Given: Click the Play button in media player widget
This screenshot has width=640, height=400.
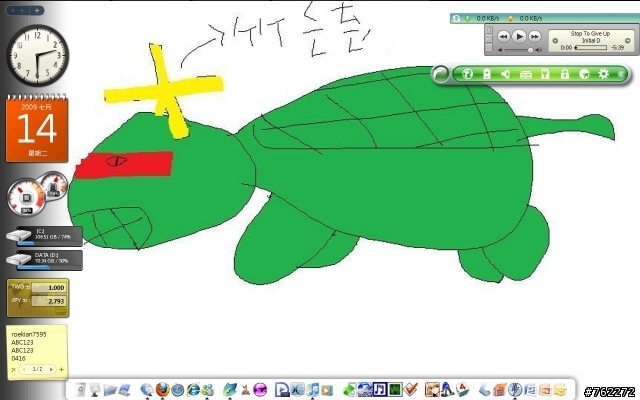Looking at the screenshot, I should click(x=519, y=36).
